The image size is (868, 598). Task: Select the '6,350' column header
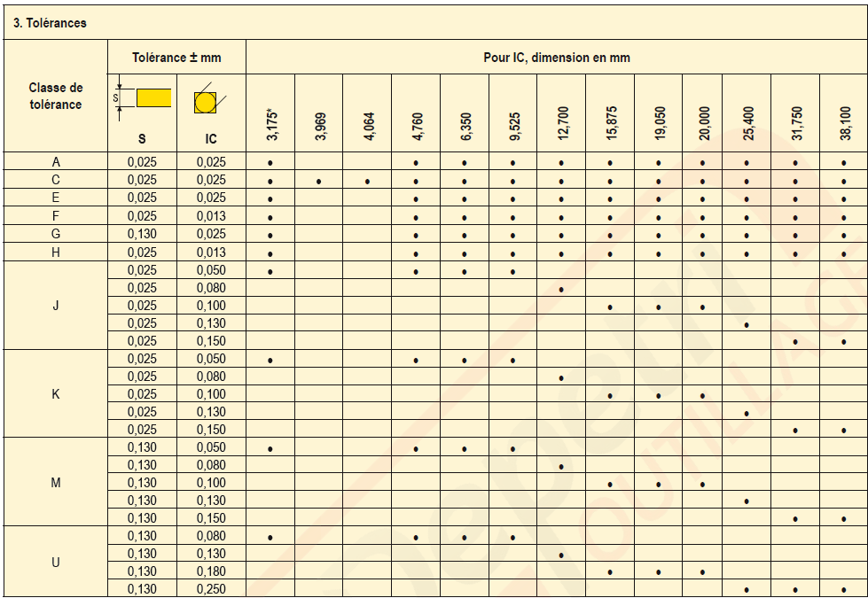466,127
